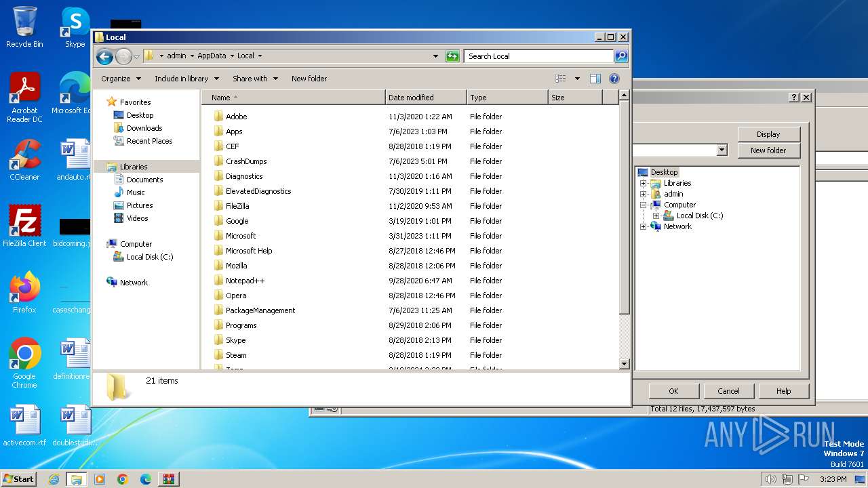Click the Type column header
This screenshot has width=868, height=488.
pos(507,98)
